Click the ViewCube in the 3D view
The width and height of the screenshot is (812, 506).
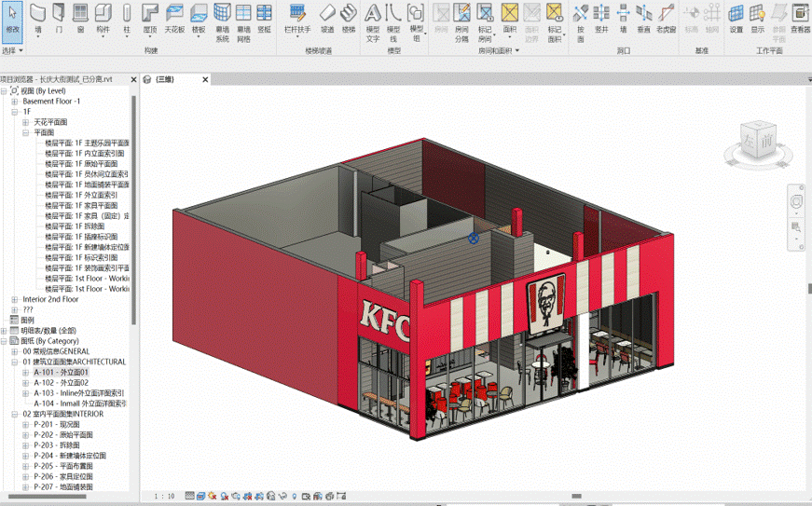coord(757,142)
